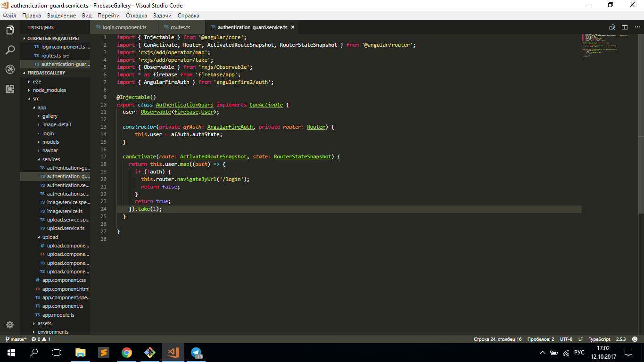Click Строка 24, столбец 16 in status bar

click(x=497, y=339)
